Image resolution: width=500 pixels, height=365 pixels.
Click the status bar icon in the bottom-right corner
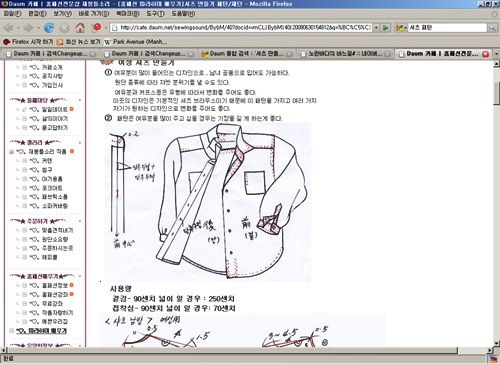pyautogui.click(x=493, y=359)
